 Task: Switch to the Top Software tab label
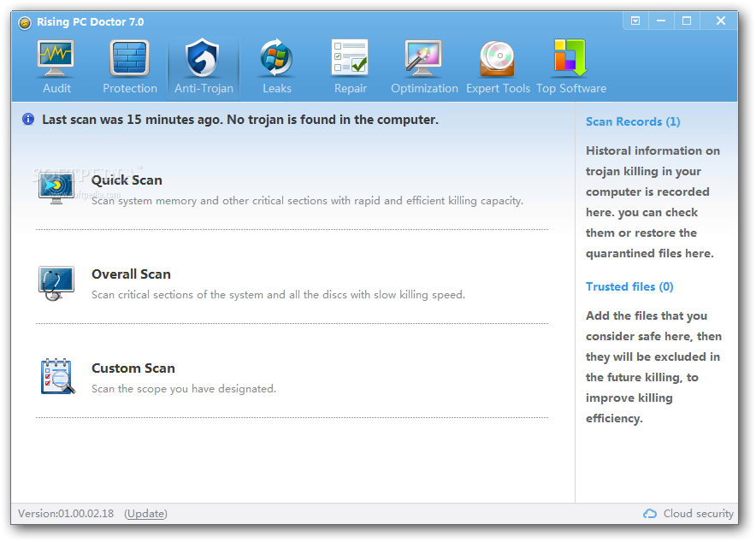point(571,89)
